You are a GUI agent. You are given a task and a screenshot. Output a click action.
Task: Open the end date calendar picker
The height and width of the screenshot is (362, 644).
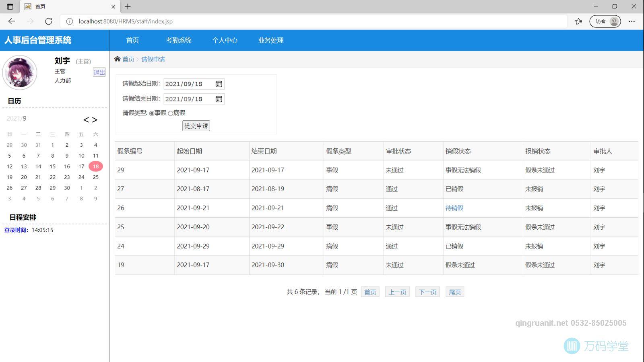pos(219,99)
